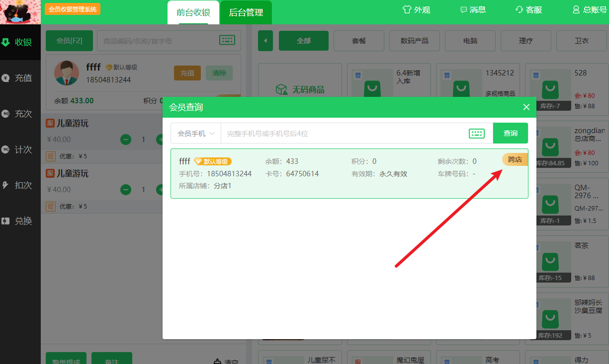Contact 客服 customer service
This screenshot has width=609, height=364.
pyautogui.click(x=529, y=9)
